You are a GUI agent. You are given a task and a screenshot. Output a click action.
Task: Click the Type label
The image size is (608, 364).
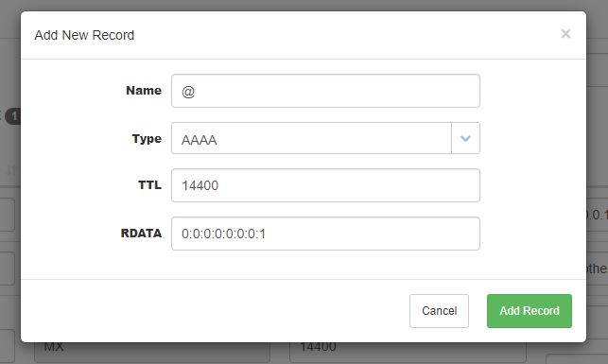click(x=147, y=139)
